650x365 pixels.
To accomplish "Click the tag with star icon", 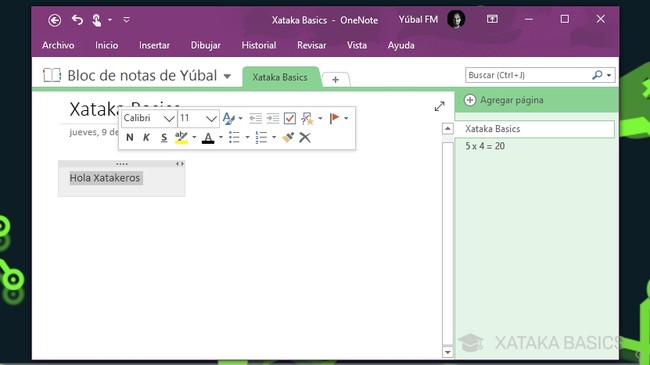I will 307,119.
